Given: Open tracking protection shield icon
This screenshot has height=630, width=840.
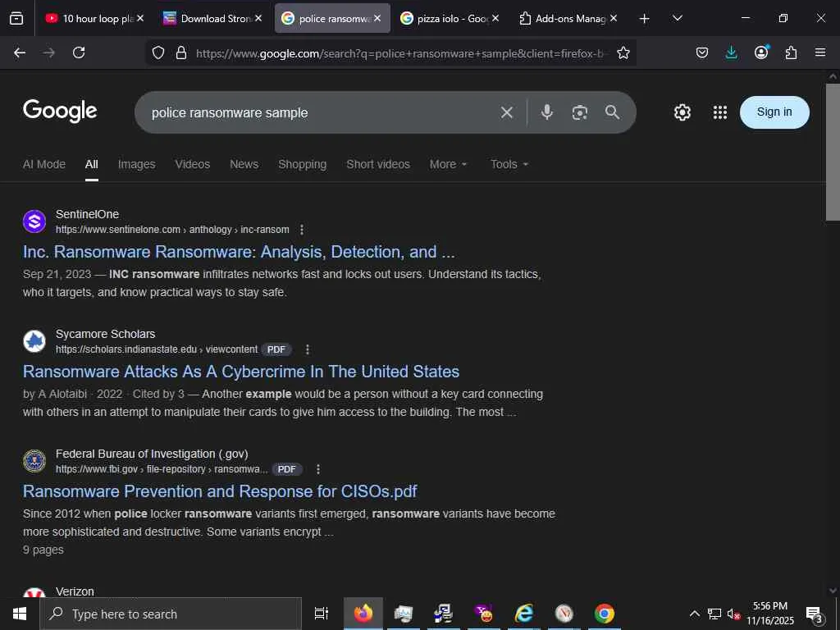Looking at the screenshot, I should (x=158, y=52).
